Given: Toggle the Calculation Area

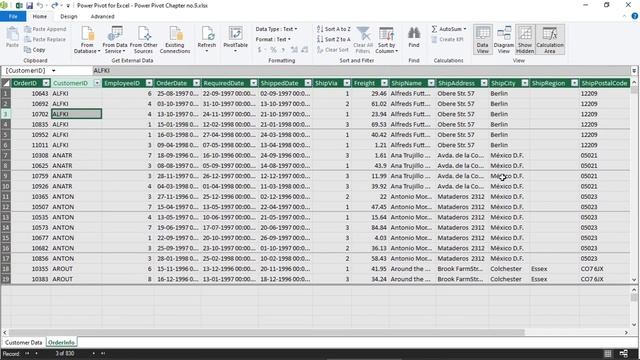Looking at the screenshot, I should [550, 40].
